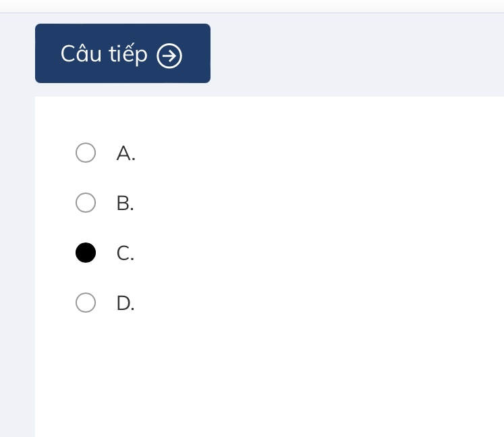The image size is (504, 437).
Task: Select the radio button for option A
Action: [x=86, y=153]
